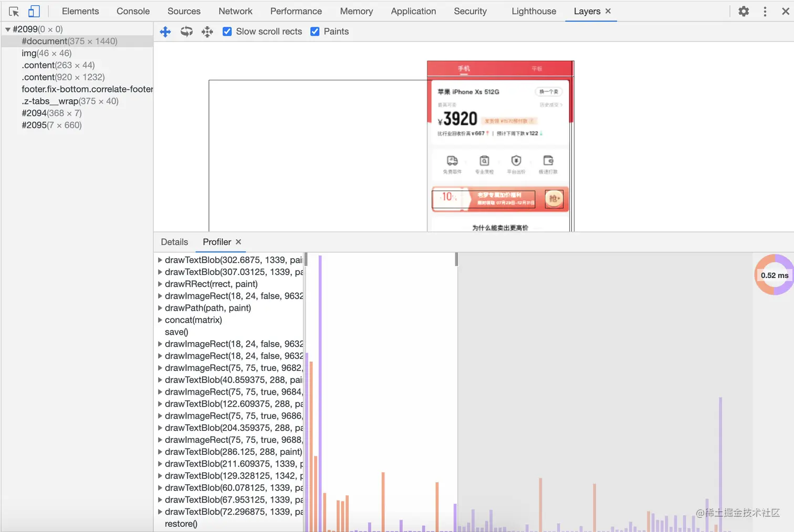
Task: Select the #2095(7 × 660) layer
Action: pyautogui.click(x=77, y=125)
